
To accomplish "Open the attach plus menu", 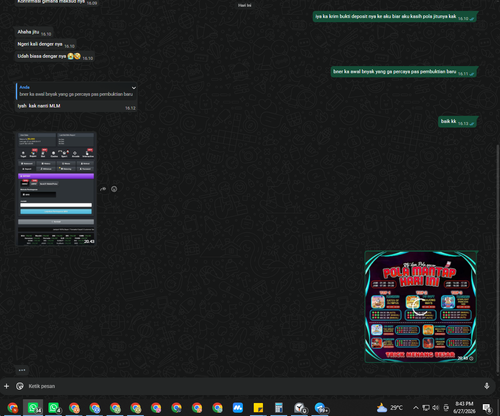I will click(x=6, y=386).
